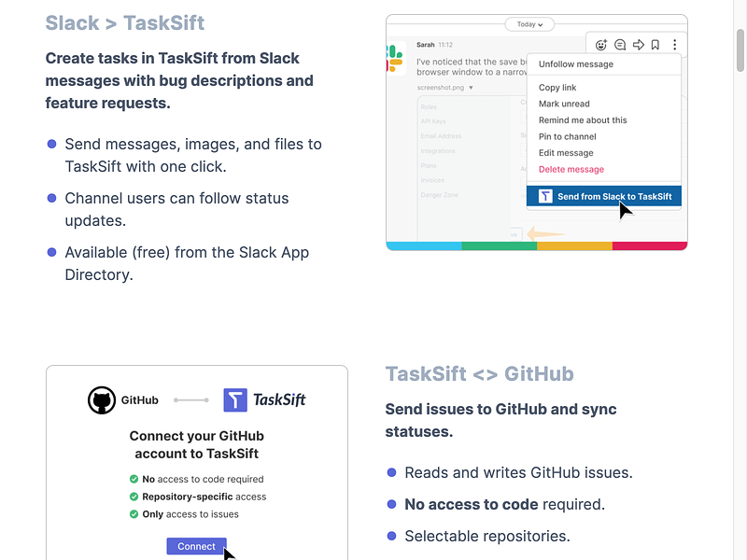Select Copy link in context menu
This screenshot has height=560, width=747.
(x=557, y=88)
